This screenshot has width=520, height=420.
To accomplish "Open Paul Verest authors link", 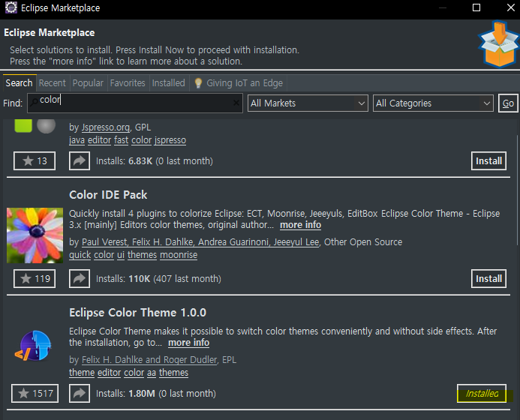I will coord(200,242).
